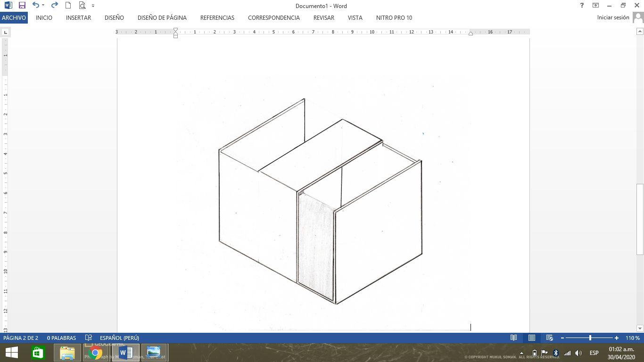Open the DISEÑO DE PÁGINA tab
The image size is (644, 362).
point(162,17)
